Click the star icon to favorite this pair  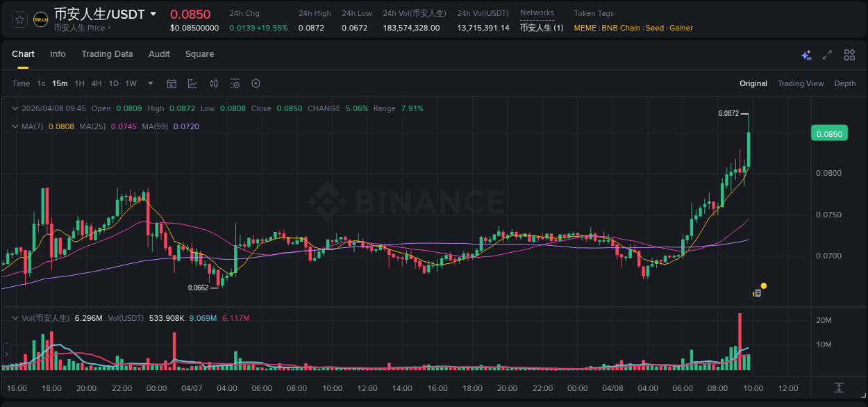(x=19, y=19)
